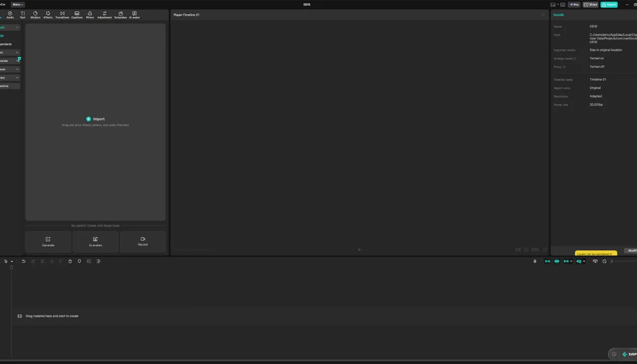This screenshot has width=637, height=364.
Task: Click the Delete left icon
Action: tap(52, 261)
